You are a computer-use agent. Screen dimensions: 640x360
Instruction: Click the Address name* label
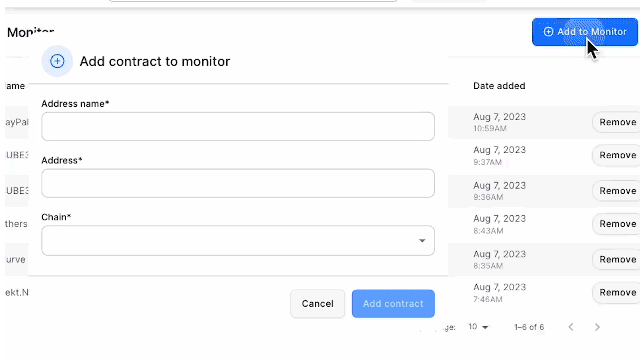click(75, 104)
